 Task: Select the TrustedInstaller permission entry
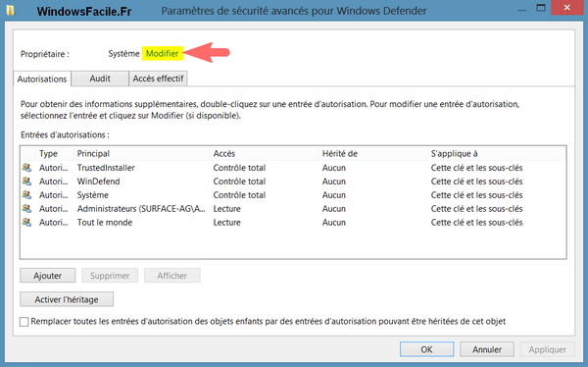click(x=293, y=168)
